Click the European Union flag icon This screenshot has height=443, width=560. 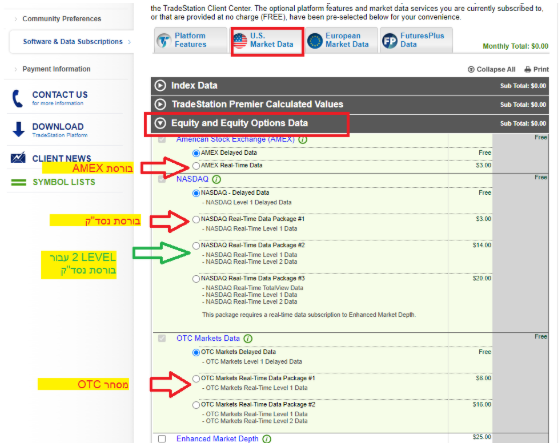[315, 41]
